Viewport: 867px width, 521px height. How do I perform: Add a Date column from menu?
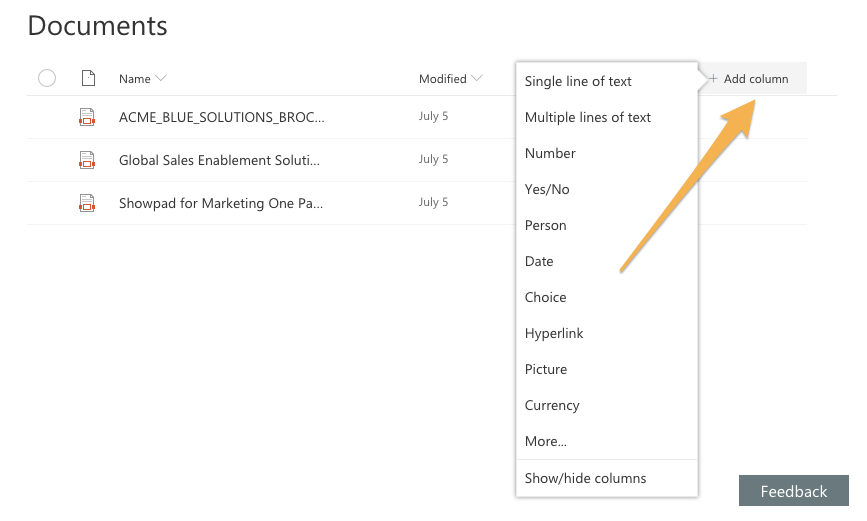pyautogui.click(x=539, y=261)
